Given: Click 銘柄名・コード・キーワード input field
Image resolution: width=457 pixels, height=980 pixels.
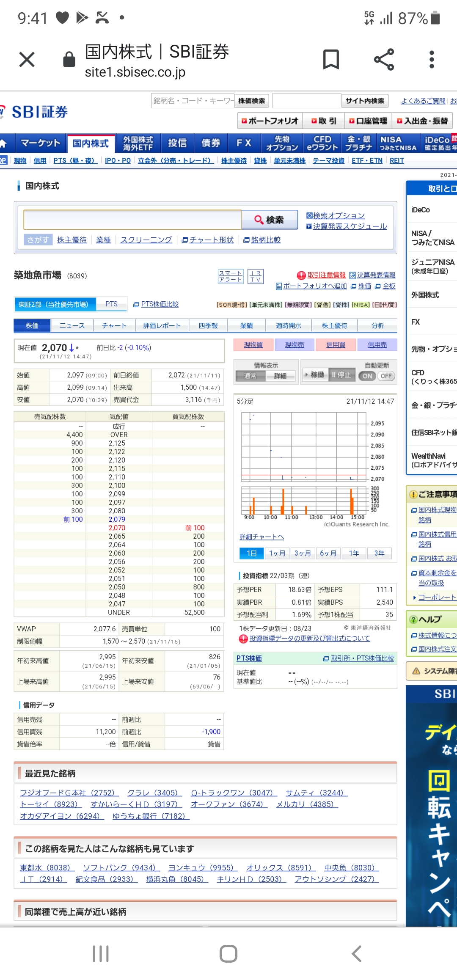Looking at the screenshot, I should (x=193, y=101).
